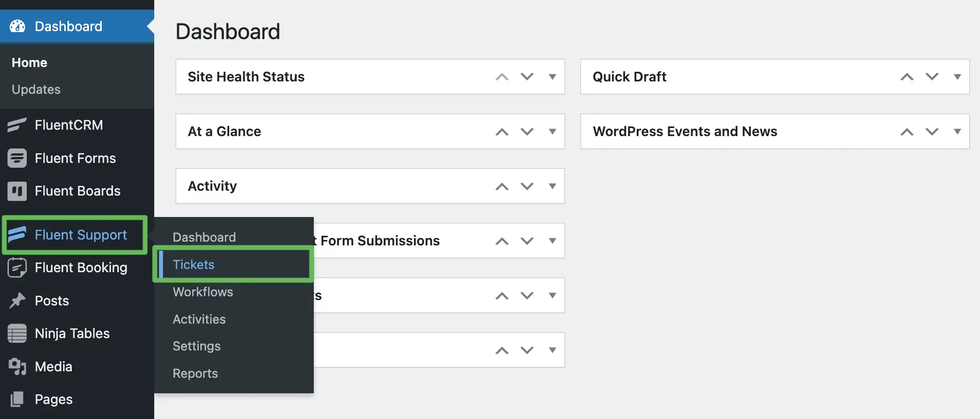Image resolution: width=980 pixels, height=419 pixels.
Task: Open the Ninja Tables menu label
Action: click(x=72, y=333)
